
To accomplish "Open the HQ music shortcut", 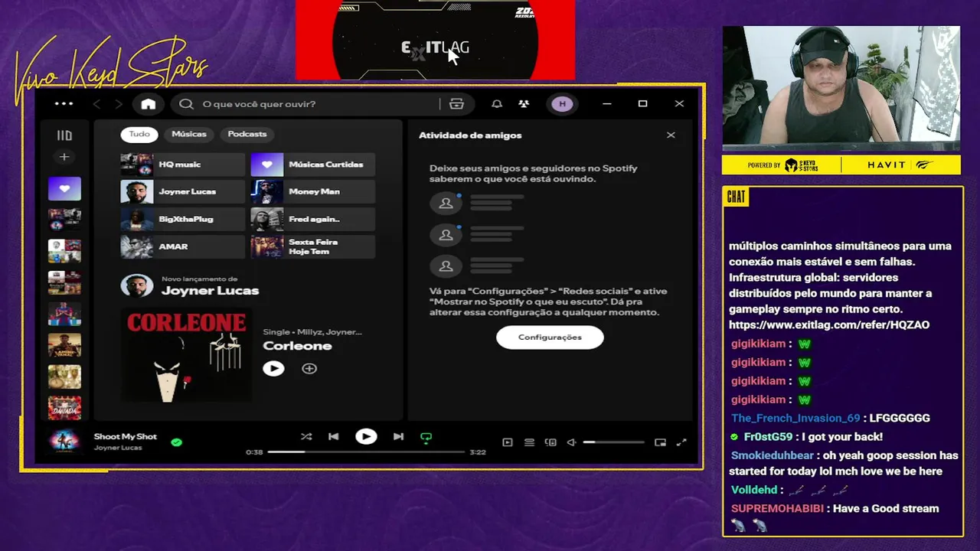I will [x=183, y=165].
